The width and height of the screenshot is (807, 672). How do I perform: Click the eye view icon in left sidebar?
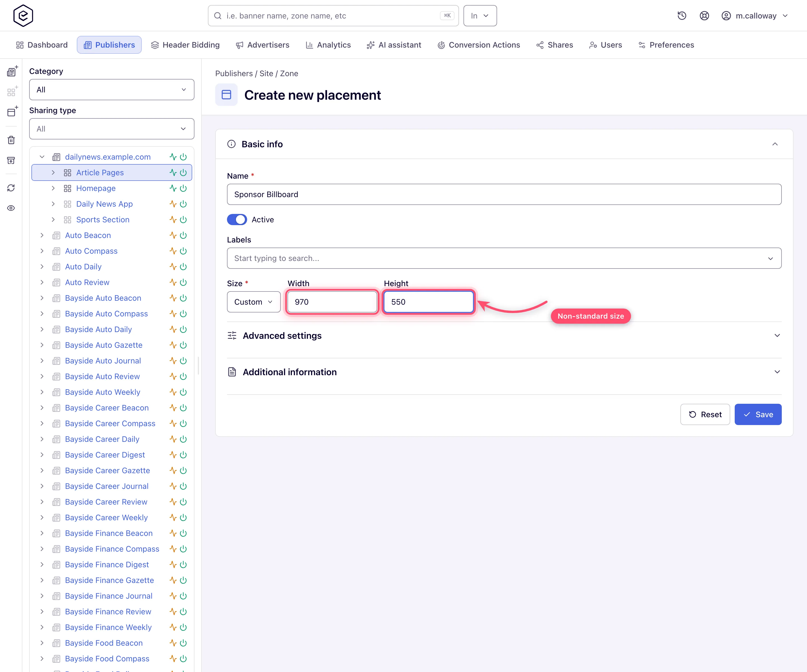(x=11, y=208)
